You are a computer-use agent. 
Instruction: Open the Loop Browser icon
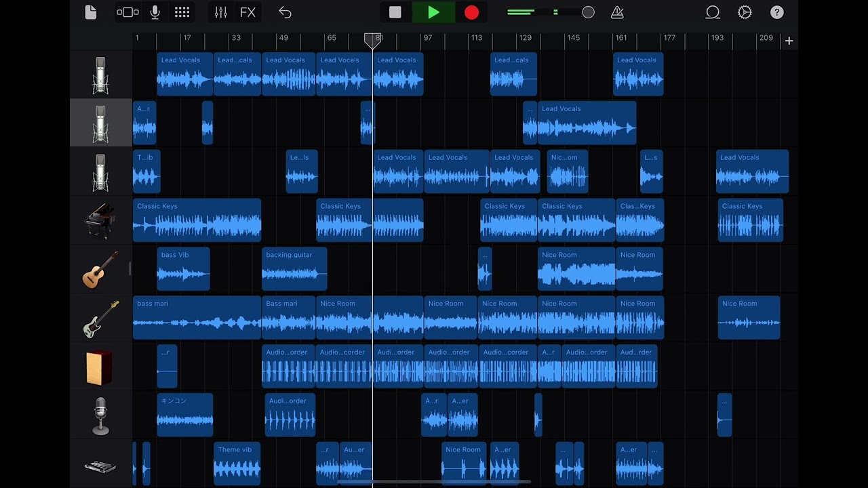coord(713,12)
